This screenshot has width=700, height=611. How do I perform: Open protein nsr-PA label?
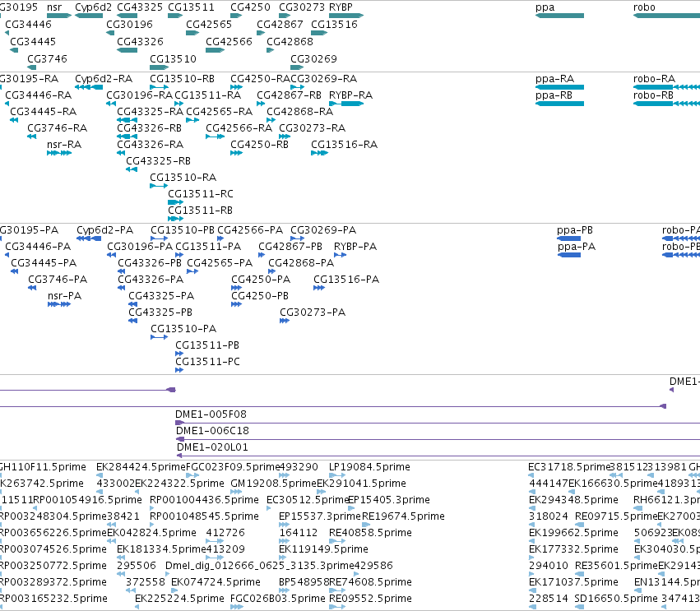coord(65,296)
